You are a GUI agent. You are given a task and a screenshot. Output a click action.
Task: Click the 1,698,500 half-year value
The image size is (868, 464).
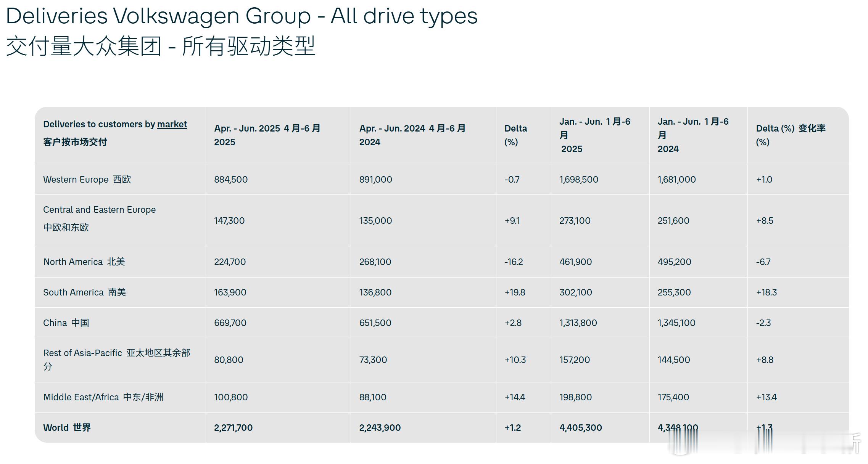[579, 180]
